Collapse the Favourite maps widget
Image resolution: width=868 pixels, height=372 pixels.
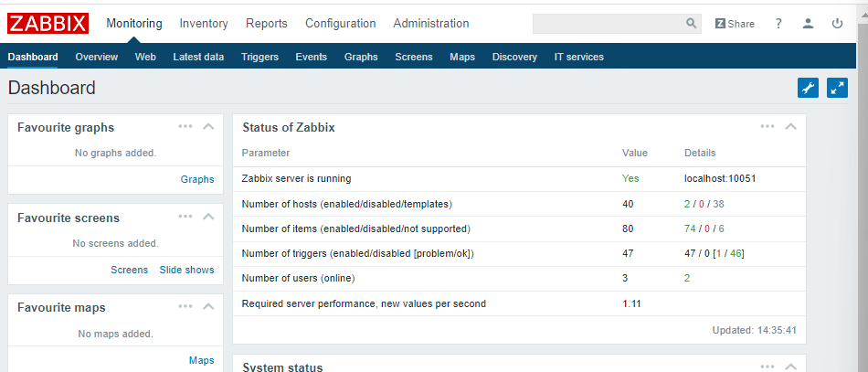208,306
